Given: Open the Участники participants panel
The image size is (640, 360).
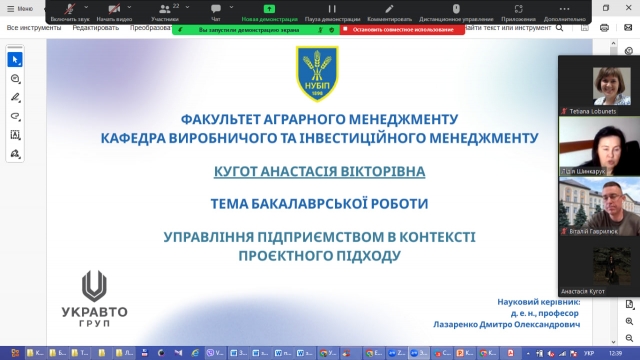Looking at the screenshot, I should pos(164,12).
